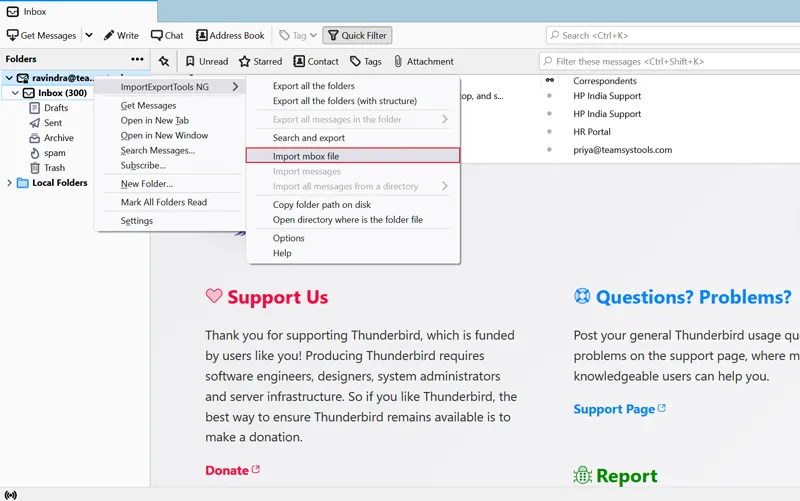The width and height of the screenshot is (800, 501).
Task: Filter messages by Attachment
Action: click(423, 61)
